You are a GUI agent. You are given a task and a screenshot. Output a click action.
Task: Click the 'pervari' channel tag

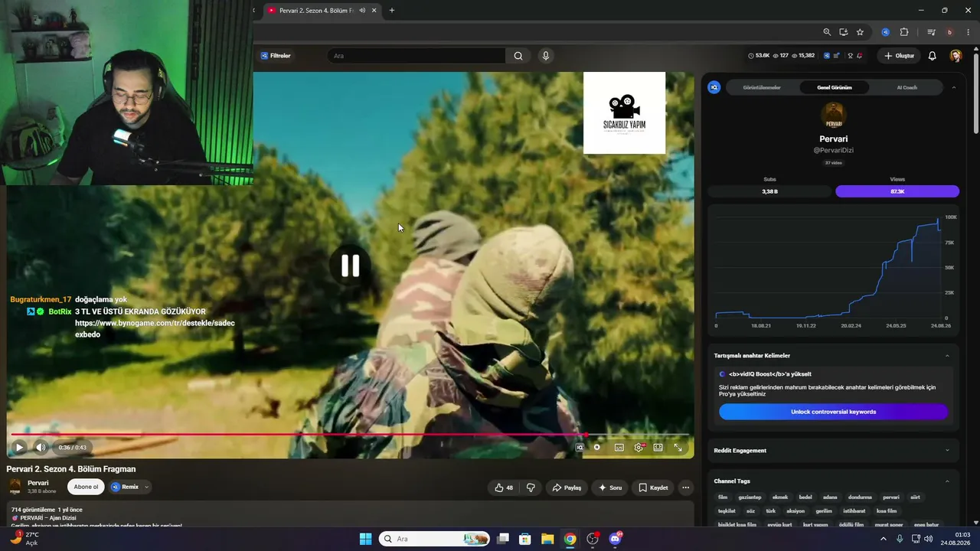coord(891,497)
